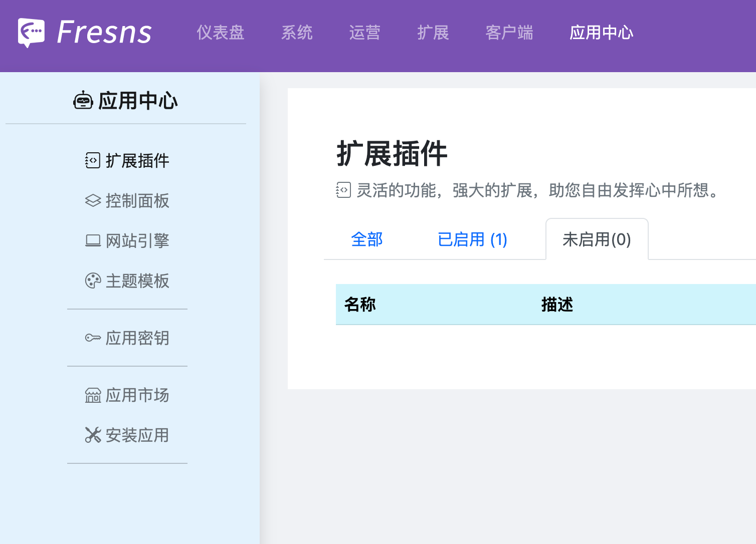756x544 pixels.
Task: Switch to the 全部 tab
Action: [x=367, y=239]
